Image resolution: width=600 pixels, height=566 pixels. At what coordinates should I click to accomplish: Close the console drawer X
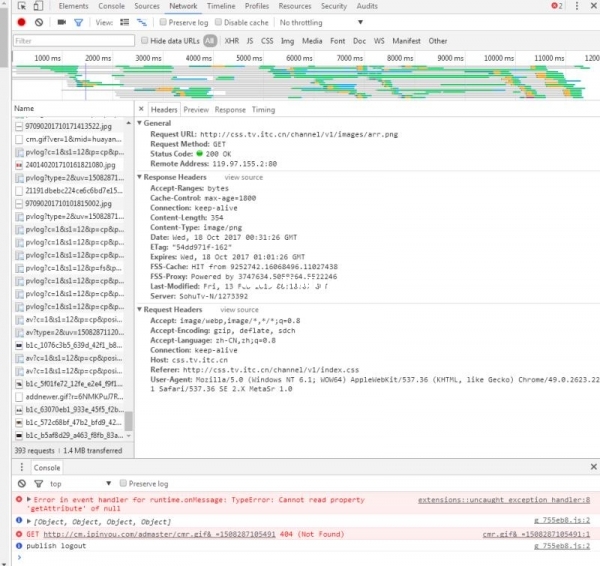tap(593, 467)
